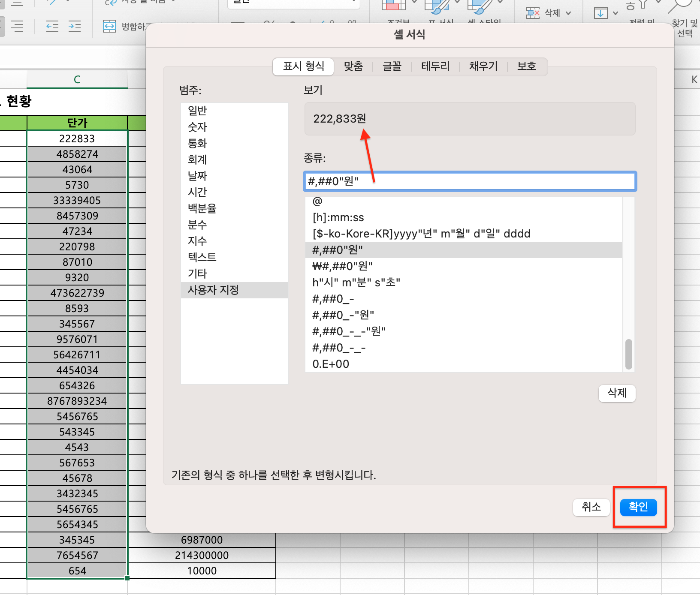
Task: Click cell with value 6987000
Action: pos(202,540)
